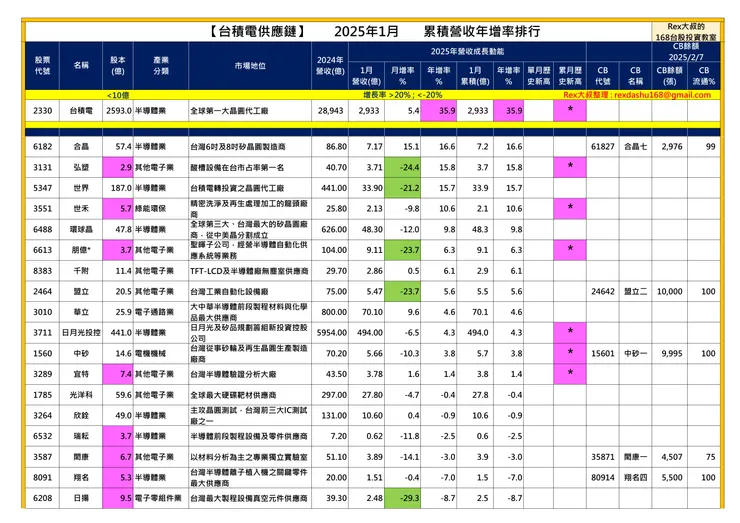Select the title 【台積電供應鏈】

(x=257, y=32)
